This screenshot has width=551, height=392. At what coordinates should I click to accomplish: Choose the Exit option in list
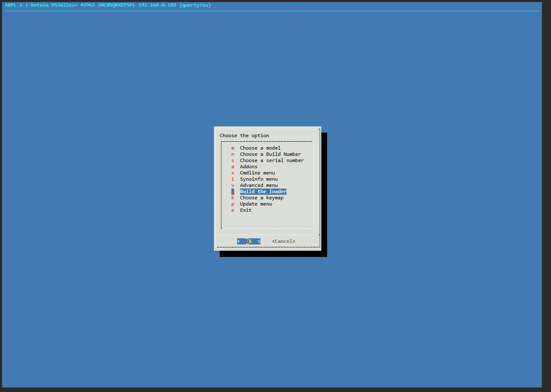[245, 210]
